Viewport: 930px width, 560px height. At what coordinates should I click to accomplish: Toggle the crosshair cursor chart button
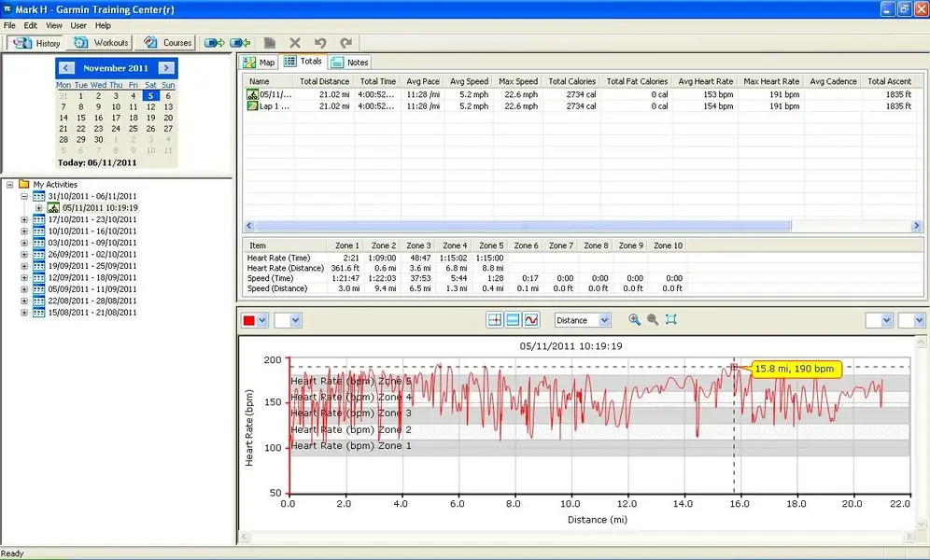point(494,320)
